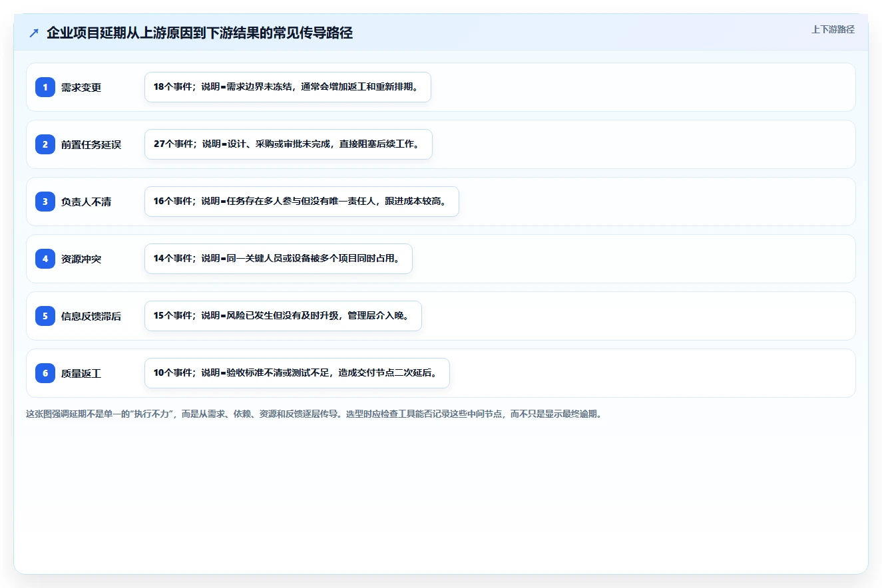Click the 上下游路径 label in the header
882x588 pixels.
[833, 29]
